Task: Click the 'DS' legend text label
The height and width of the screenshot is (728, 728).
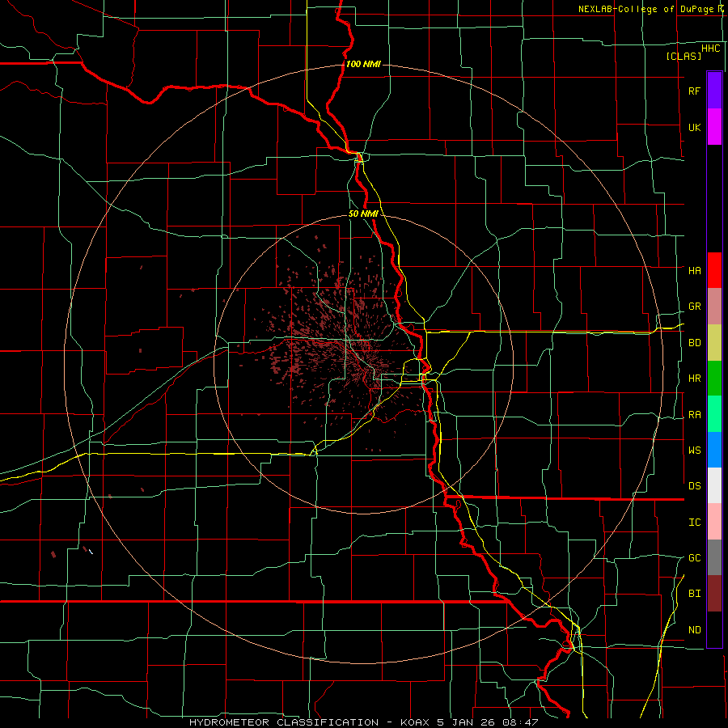Action: click(x=695, y=486)
